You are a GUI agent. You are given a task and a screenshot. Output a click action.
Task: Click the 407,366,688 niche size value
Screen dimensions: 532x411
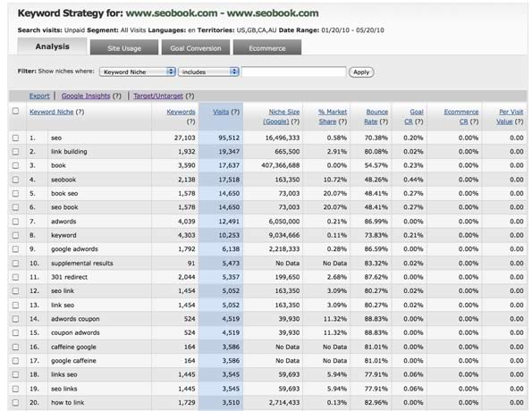click(x=281, y=165)
